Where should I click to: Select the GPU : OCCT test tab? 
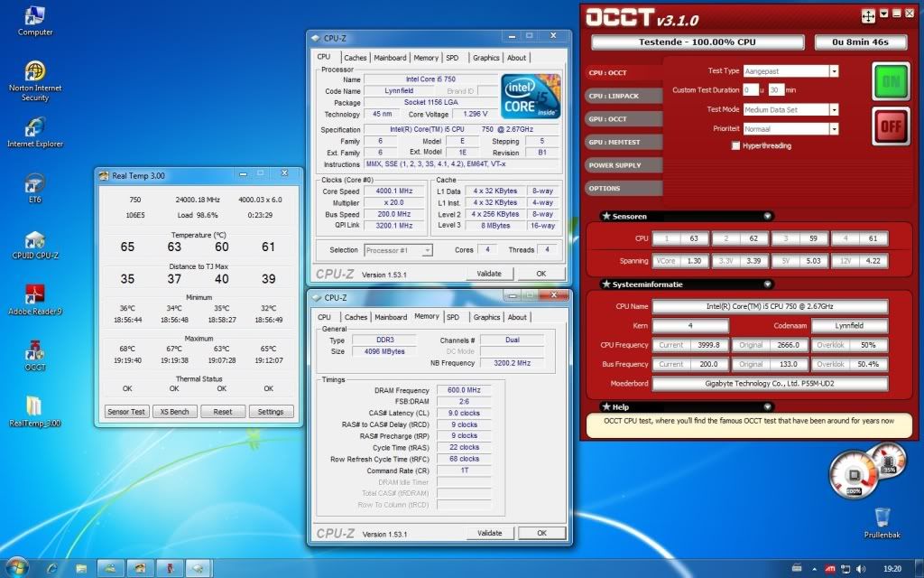(x=623, y=118)
